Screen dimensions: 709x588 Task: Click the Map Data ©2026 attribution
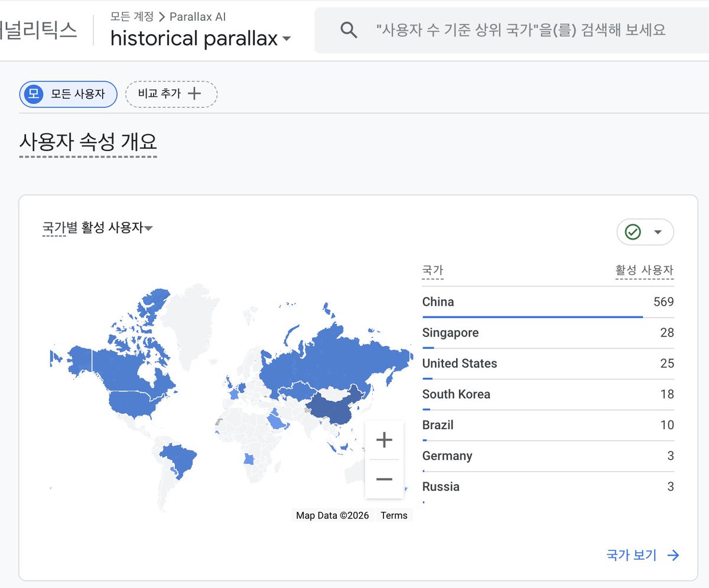pyautogui.click(x=333, y=515)
